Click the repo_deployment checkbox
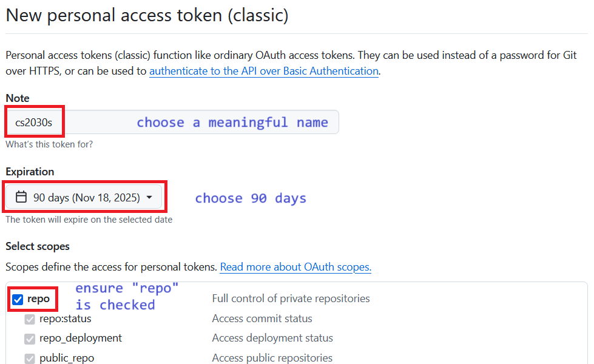This screenshot has height=364, width=594. point(30,338)
